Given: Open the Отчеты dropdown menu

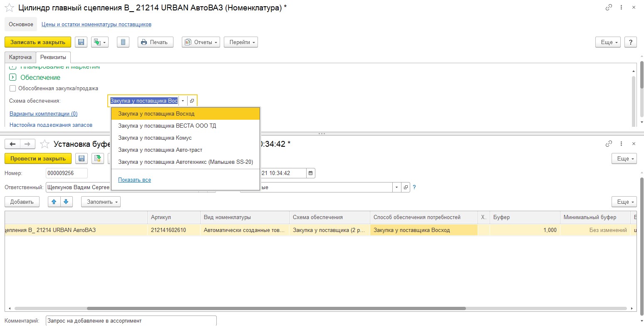Looking at the screenshot, I should pyautogui.click(x=201, y=42).
